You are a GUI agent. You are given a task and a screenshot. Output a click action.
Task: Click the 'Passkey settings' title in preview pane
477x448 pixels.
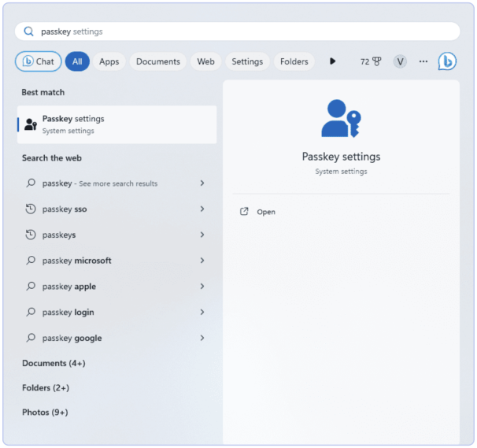341,157
